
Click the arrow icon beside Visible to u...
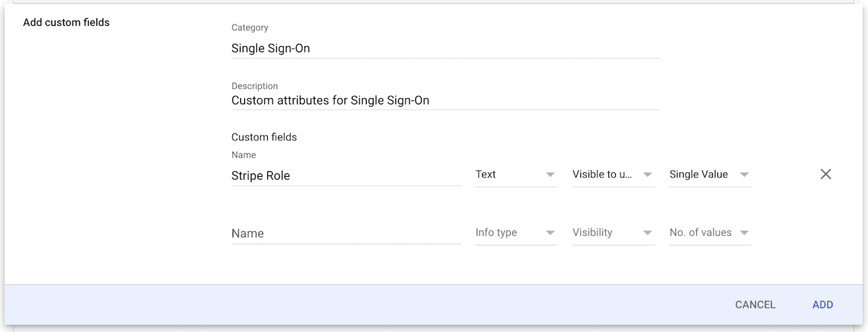648,175
